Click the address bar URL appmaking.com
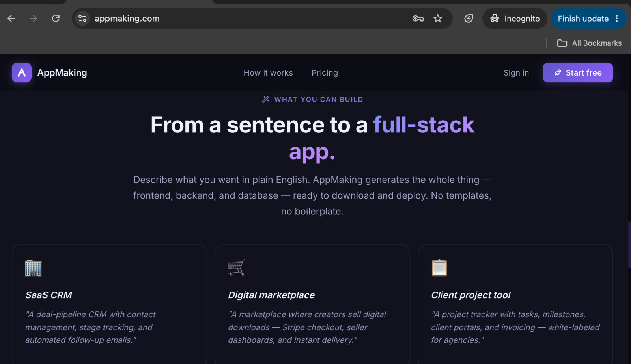631x364 pixels. (127, 19)
